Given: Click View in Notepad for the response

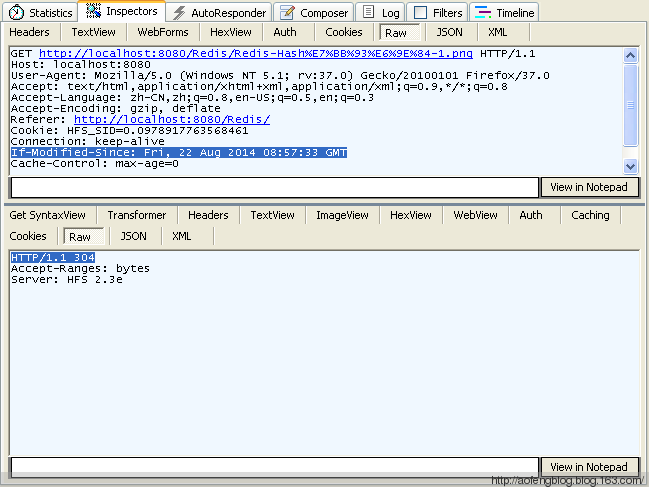Looking at the screenshot, I should pyautogui.click(x=589, y=467).
